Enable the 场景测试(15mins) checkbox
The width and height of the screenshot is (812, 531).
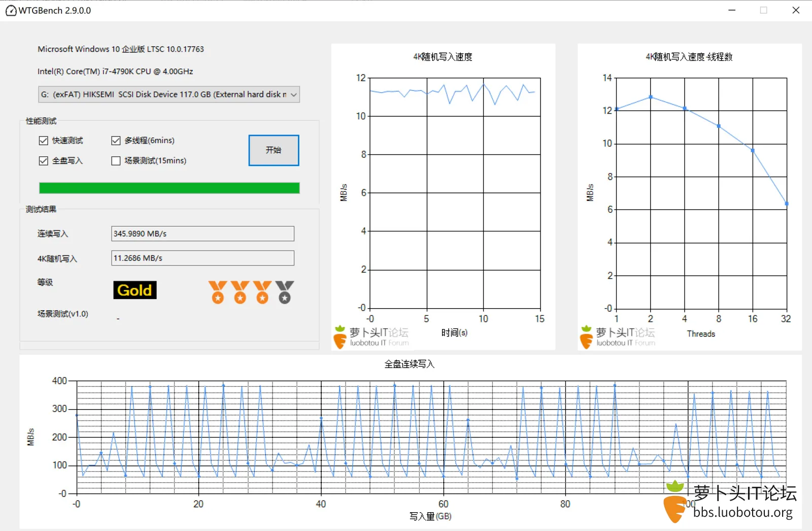click(x=116, y=161)
